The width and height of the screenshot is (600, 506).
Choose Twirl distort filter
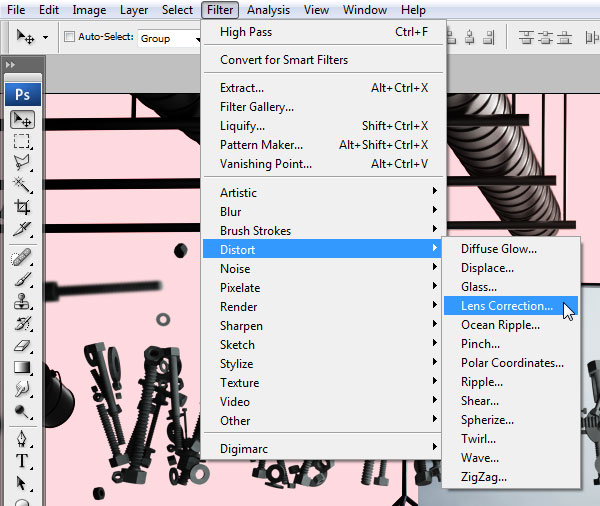click(510, 439)
